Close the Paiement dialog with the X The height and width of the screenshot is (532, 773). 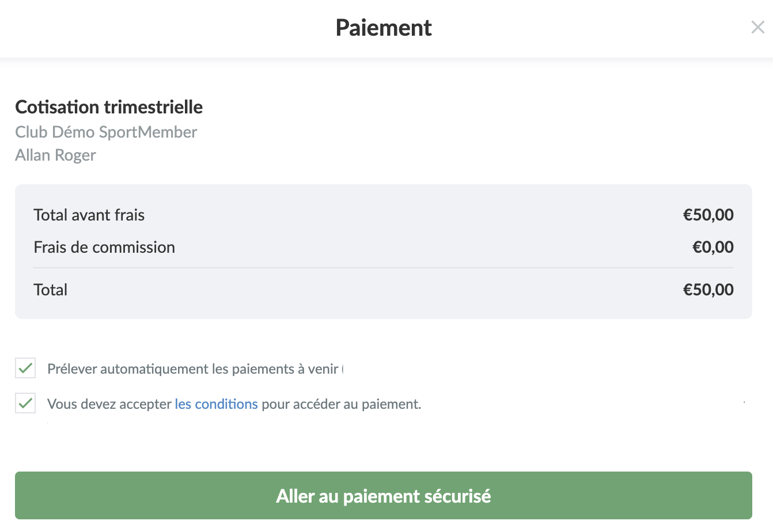(x=757, y=27)
